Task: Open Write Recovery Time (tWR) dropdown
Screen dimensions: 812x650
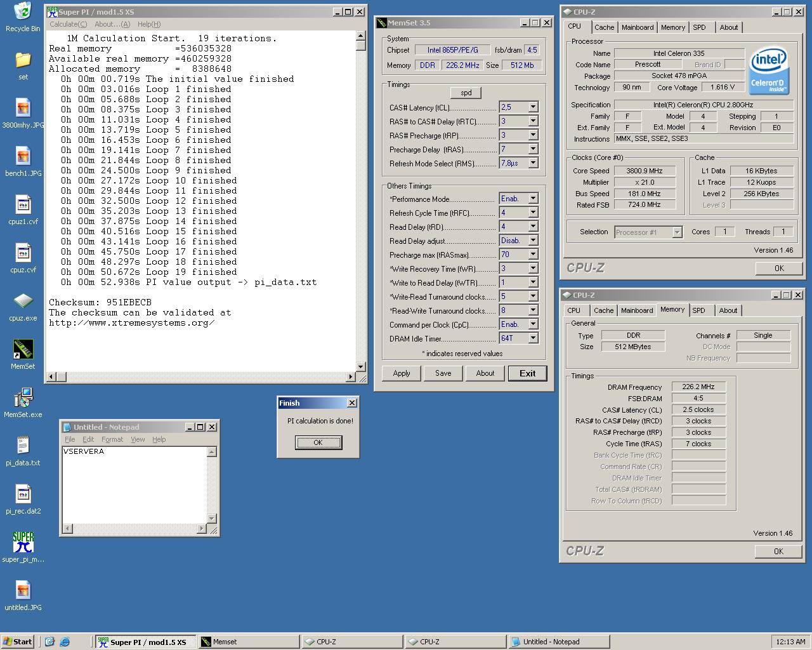Action: (x=533, y=269)
